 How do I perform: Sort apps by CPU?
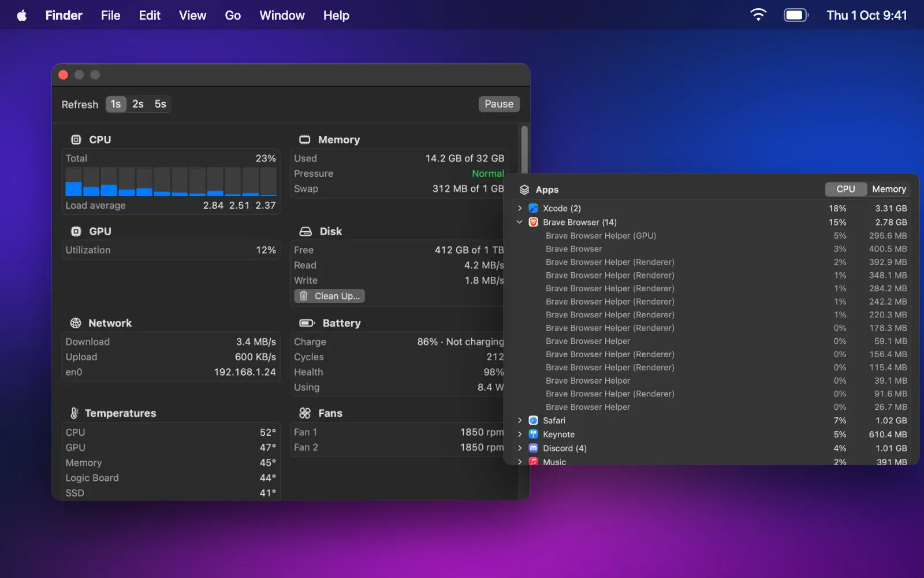(845, 189)
